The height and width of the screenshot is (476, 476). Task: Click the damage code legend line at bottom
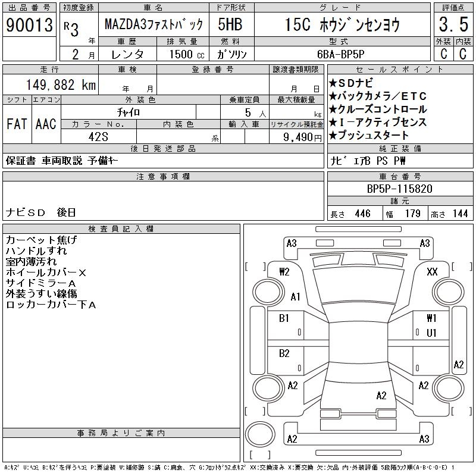click(x=229, y=468)
